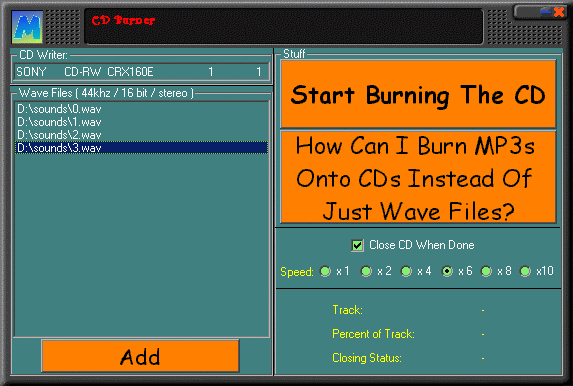Click the CD Burner title text
This screenshot has height=386, width=573.
[x=123, y=20]
